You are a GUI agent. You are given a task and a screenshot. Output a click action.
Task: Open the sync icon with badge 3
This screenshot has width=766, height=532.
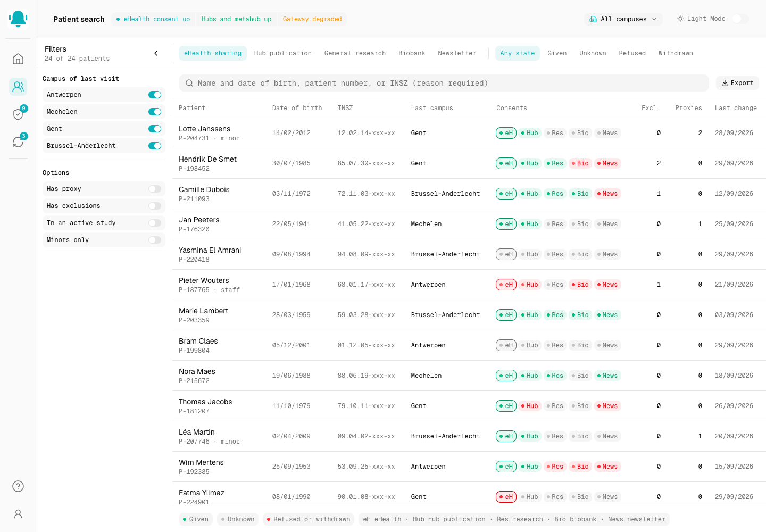(x=18, y=142)
